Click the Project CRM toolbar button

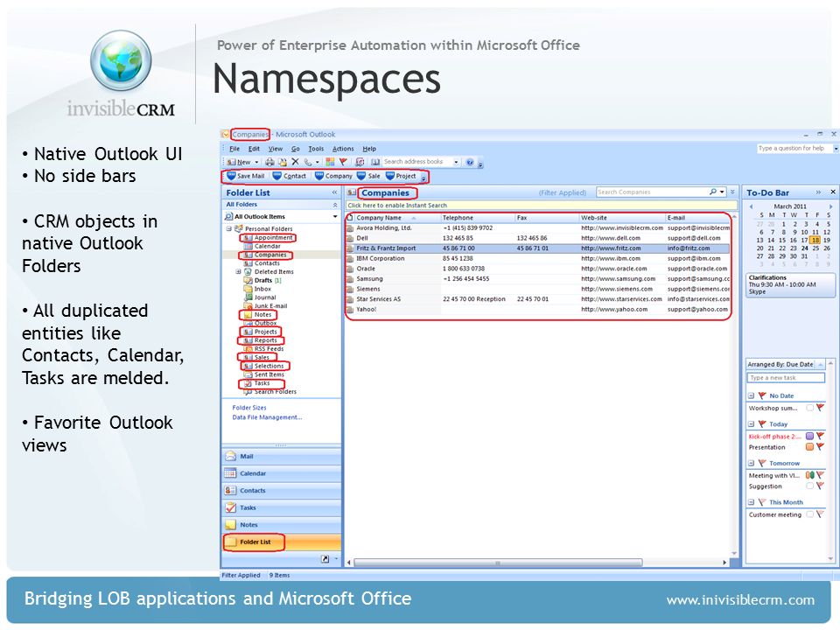[401, 176]
